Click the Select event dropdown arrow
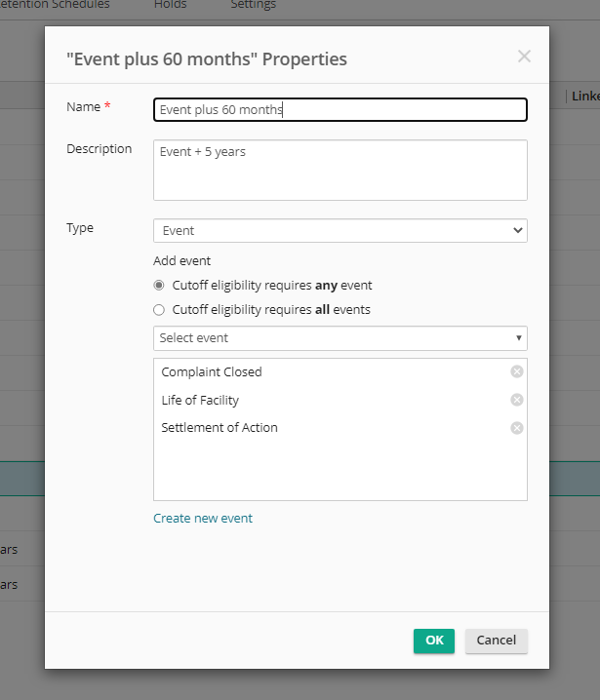The image size is (600, 700). click(x=518, y=338)
